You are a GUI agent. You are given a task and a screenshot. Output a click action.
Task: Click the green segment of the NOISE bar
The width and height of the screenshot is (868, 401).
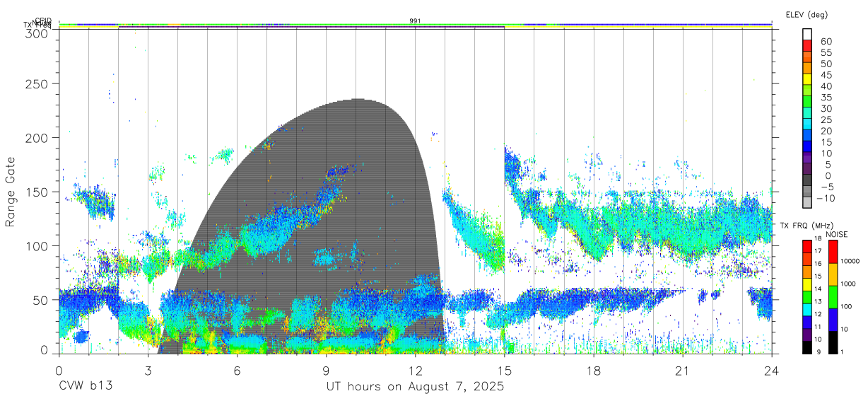[x=833, y=296]
